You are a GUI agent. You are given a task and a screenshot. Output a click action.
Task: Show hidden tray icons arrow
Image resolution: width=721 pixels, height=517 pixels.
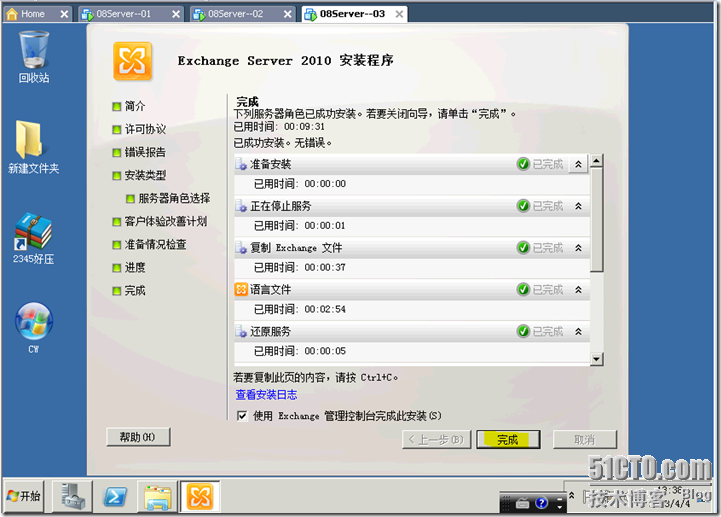pyautogui.click(x=572, y=495)
